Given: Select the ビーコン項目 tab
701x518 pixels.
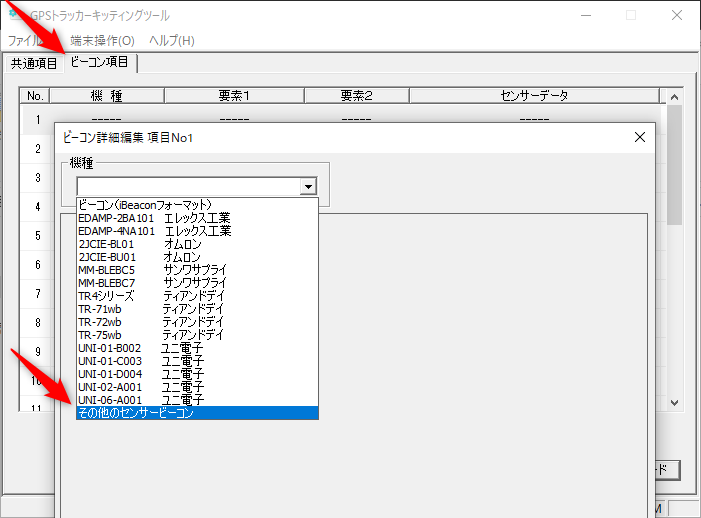Looking at the screenshot, I should (100, 62).
